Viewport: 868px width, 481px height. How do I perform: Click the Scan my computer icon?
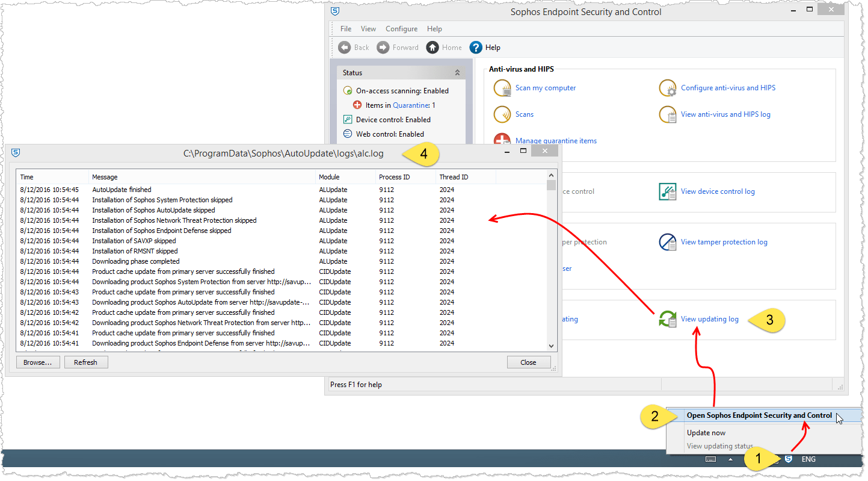[x=502, y=88]
